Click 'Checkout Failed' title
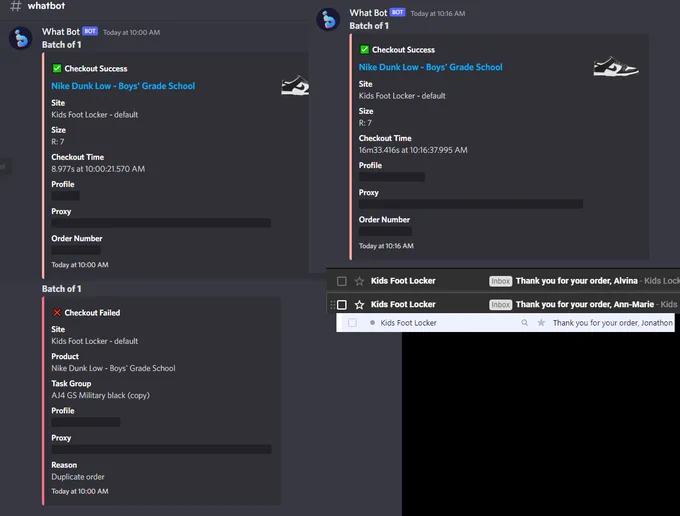 (92, 313)
